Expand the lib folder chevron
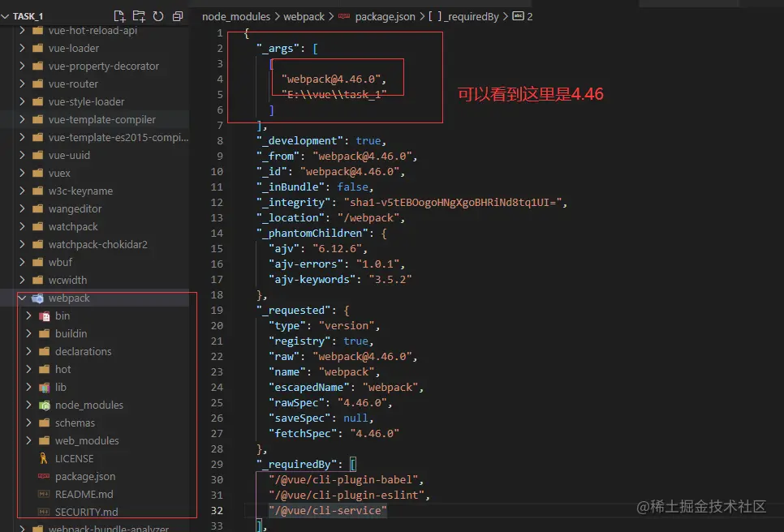The image size is (784, 532). 28,387
